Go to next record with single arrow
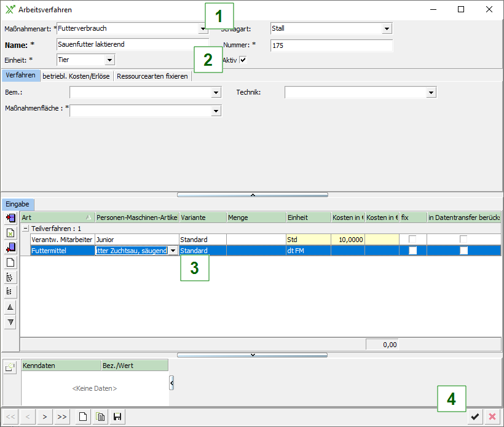 coord(44,417)
